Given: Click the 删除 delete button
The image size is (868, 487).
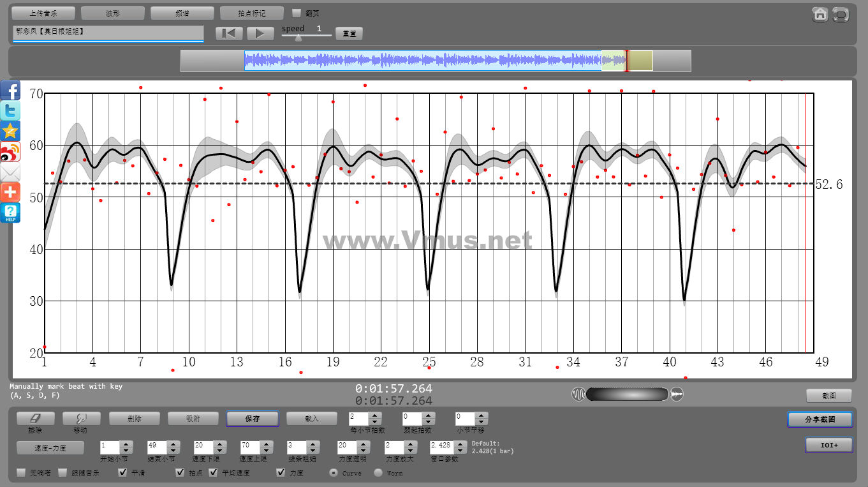Looking at the screenshot, I should 135,419.
